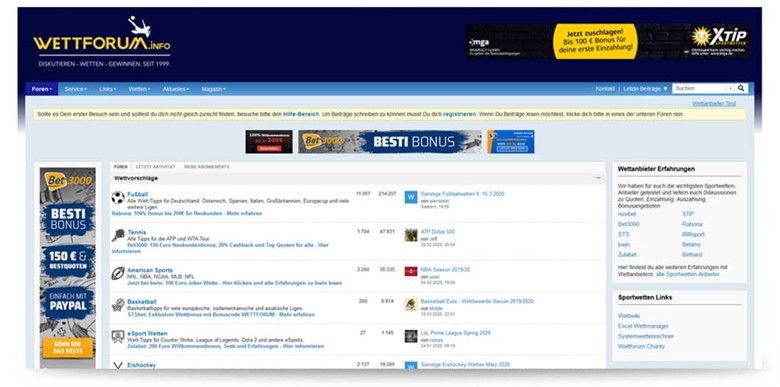Open the Fußball forum
Image resolution: width=780 pixels, height=387 pixels.
point(138,194)
